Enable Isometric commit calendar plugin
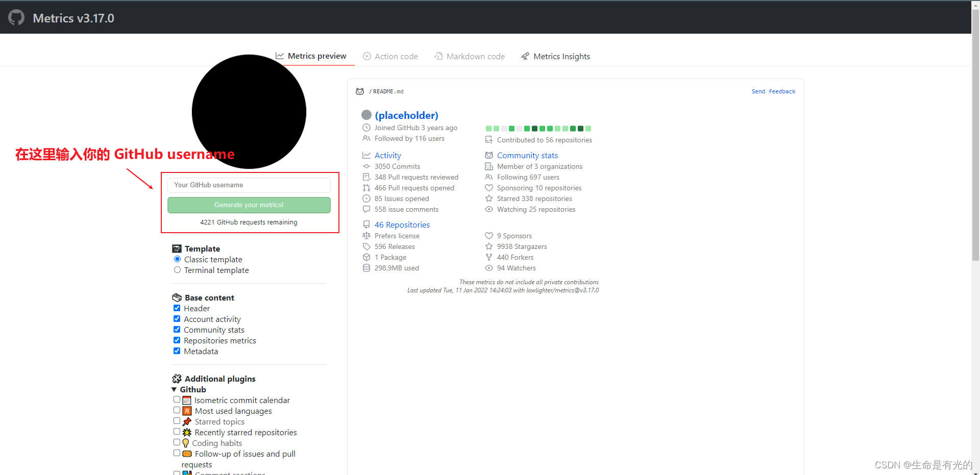The image size is (980, 475). click(177, 399)
